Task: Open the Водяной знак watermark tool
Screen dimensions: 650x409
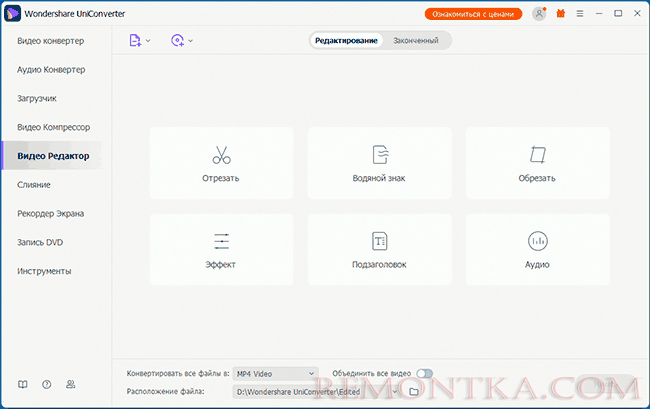Action: tap(379, 163)
